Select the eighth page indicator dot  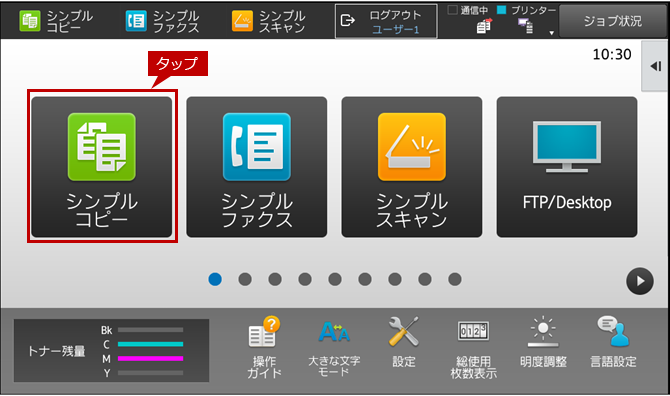coord(425,279)
